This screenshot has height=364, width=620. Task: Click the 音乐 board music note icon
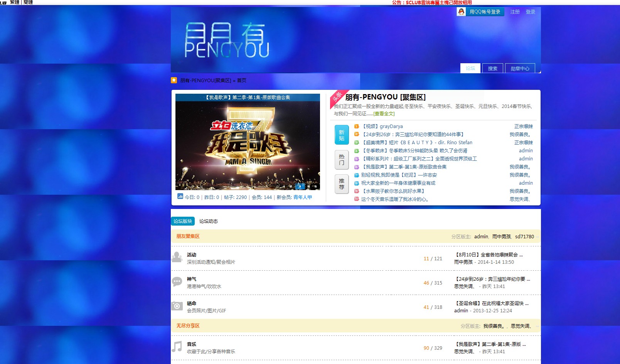pyautogui.click(x=177, y=347)
